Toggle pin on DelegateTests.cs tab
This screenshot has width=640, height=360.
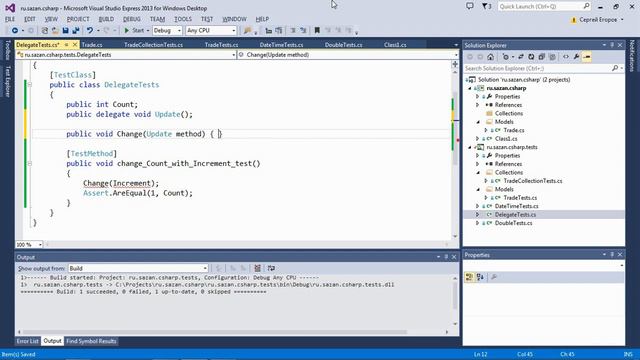coord(67,44)
